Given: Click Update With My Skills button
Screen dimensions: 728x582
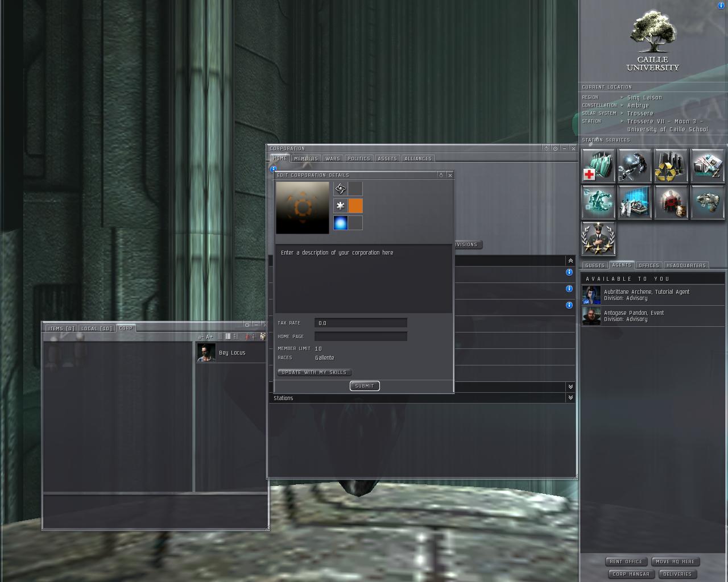Looking at the screenshot, I should point(314,372).
